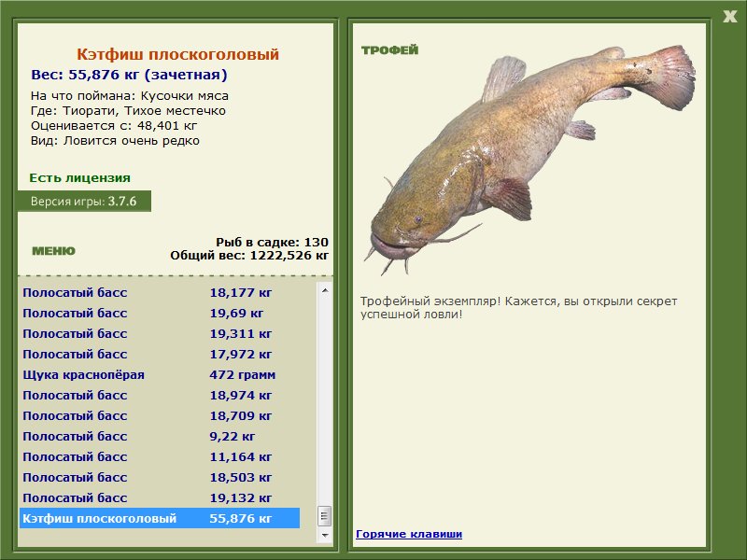Click the На что поймана: Кусочки мяса line
The height and width of the screenshot is (560, 747).
coord(130,96)
